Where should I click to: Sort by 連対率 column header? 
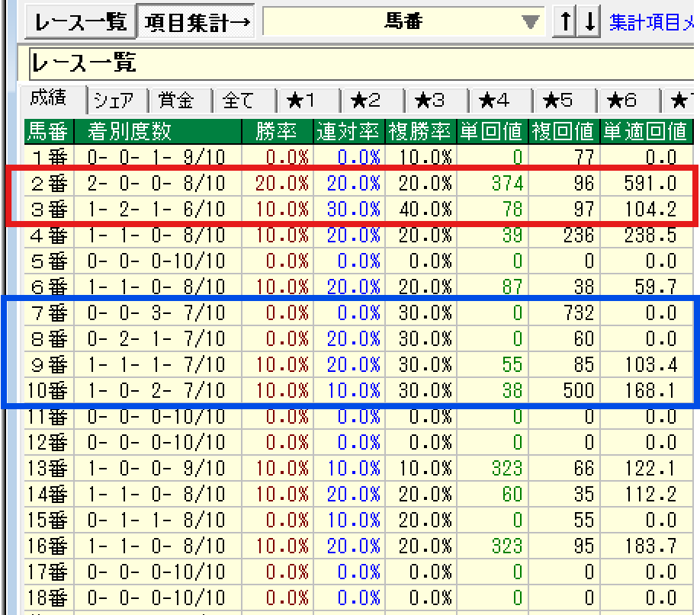pos(348,132)
